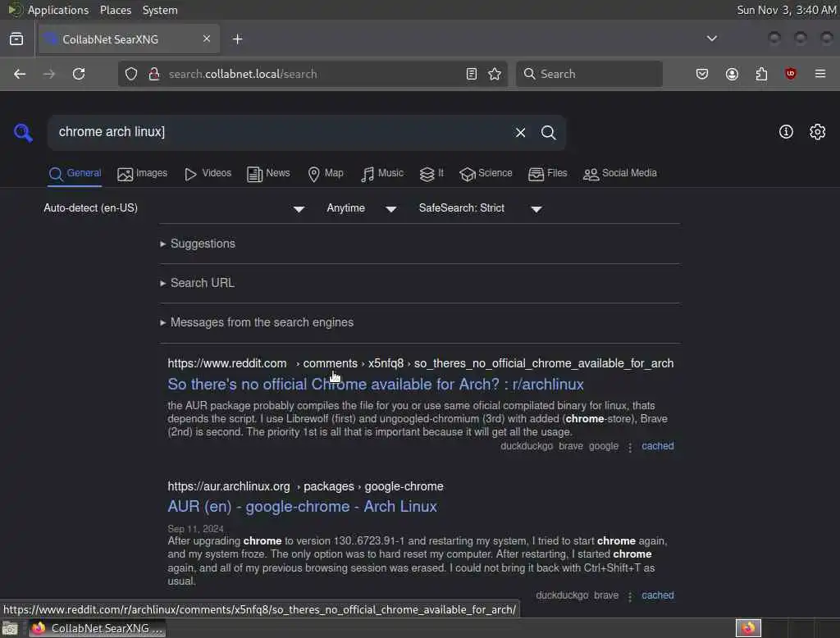Viewport: 840px width, 638px height.
Task: Click the clock Sun Nov 3
Action: coord(786,10)
